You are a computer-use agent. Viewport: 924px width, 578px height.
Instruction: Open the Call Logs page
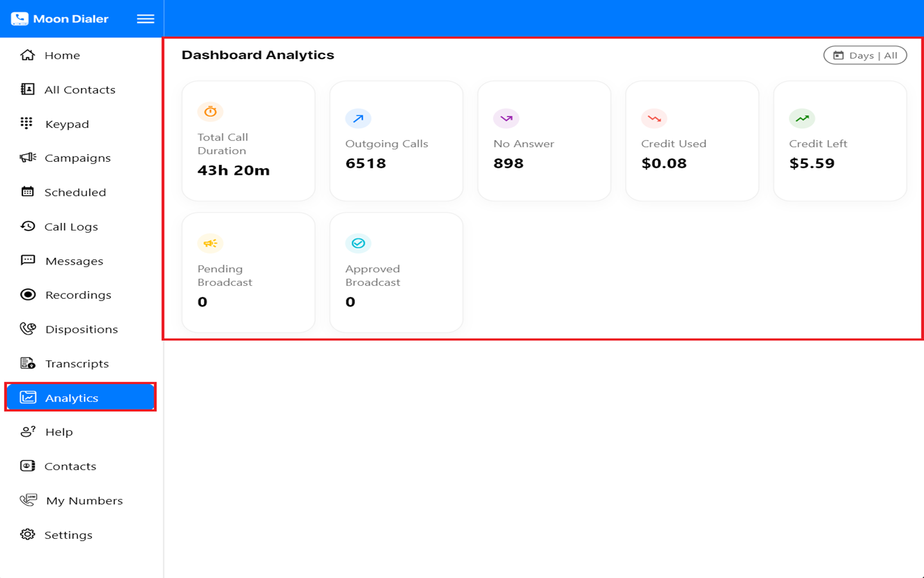71,227
